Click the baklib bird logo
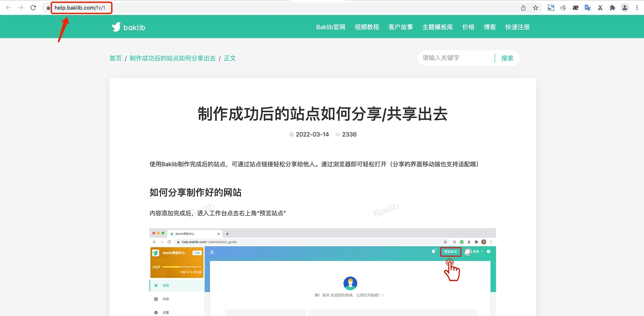 pyautogui.click(x=128, y=27)
